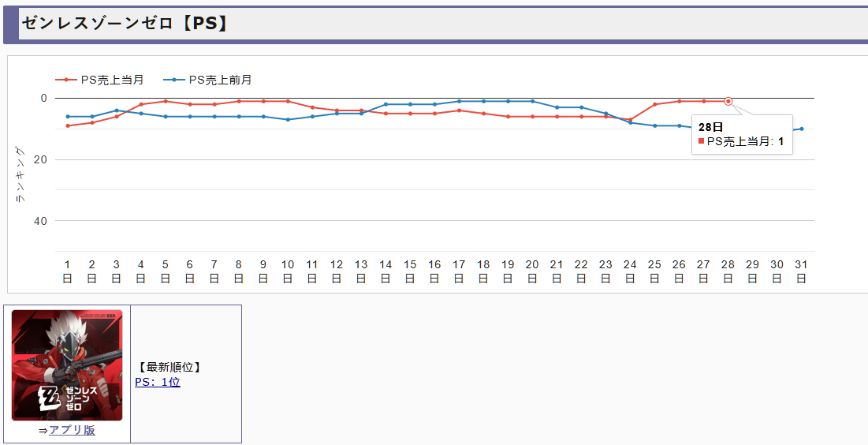
Task: Click the 24日 x-axis label
Action: [630, 271]
